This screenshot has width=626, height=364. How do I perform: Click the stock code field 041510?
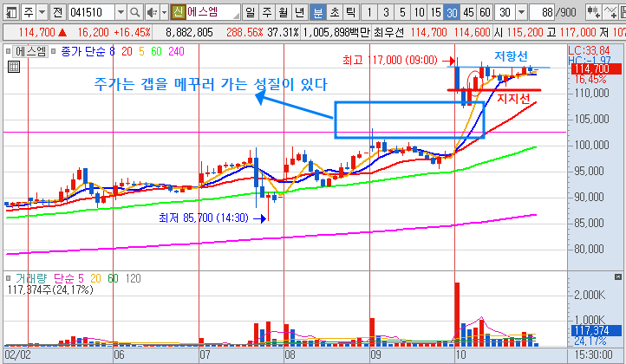(x=91, y=12)
